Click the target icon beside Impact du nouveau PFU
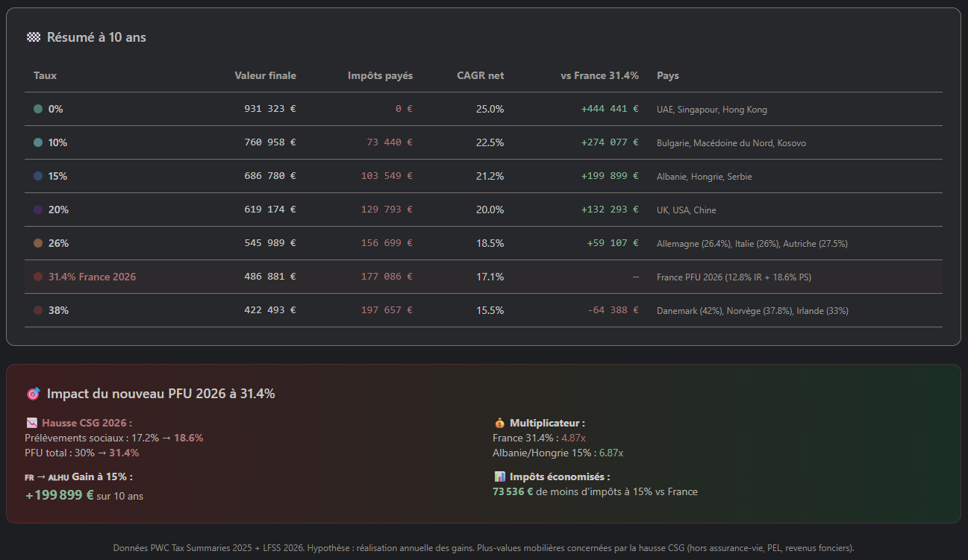Image resolution: width=968 pixels, height=560 pixels. click(33, 394)
